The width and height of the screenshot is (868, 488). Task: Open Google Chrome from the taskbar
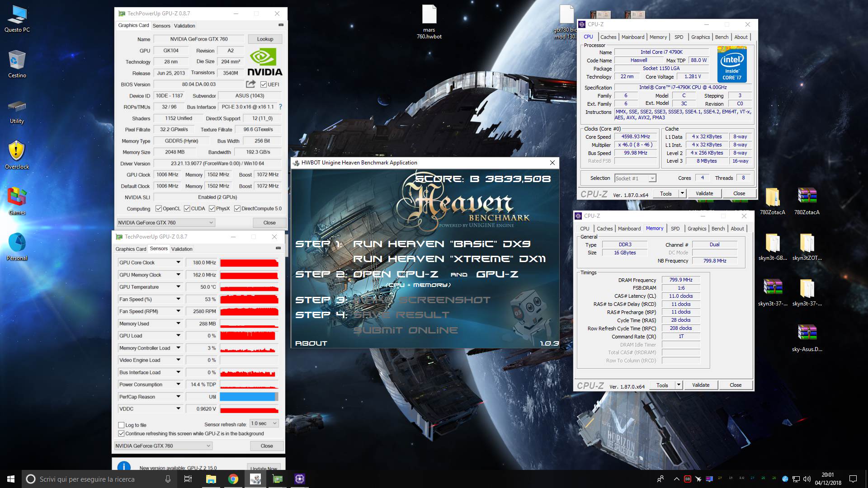(233, 479)
